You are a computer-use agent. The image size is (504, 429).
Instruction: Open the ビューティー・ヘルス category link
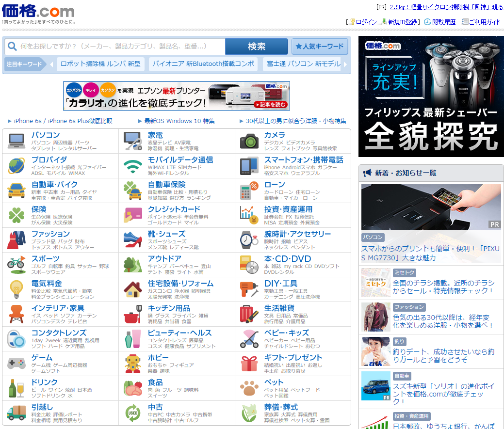[179, 333]
